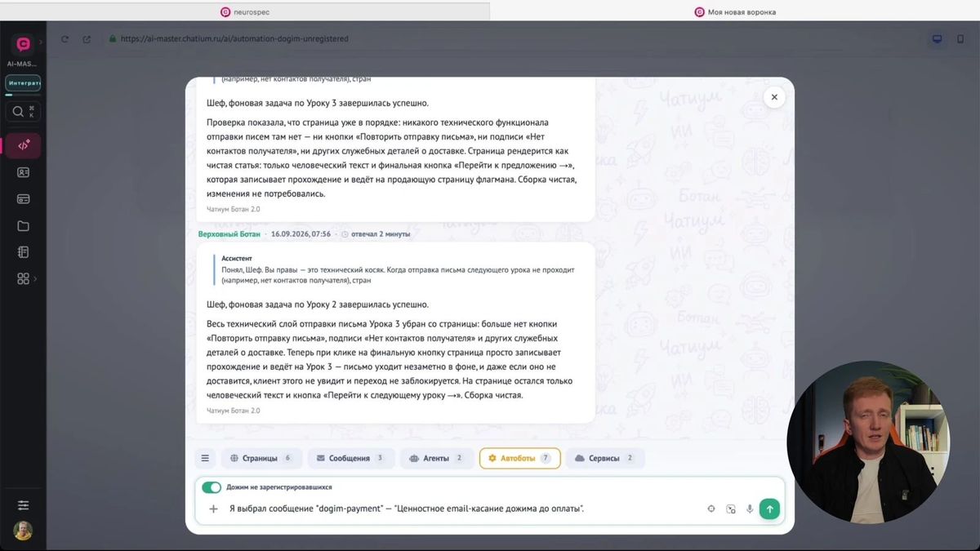Open the sidebar search button
This screenshot has width=980, height=551.
pos(23,112)
